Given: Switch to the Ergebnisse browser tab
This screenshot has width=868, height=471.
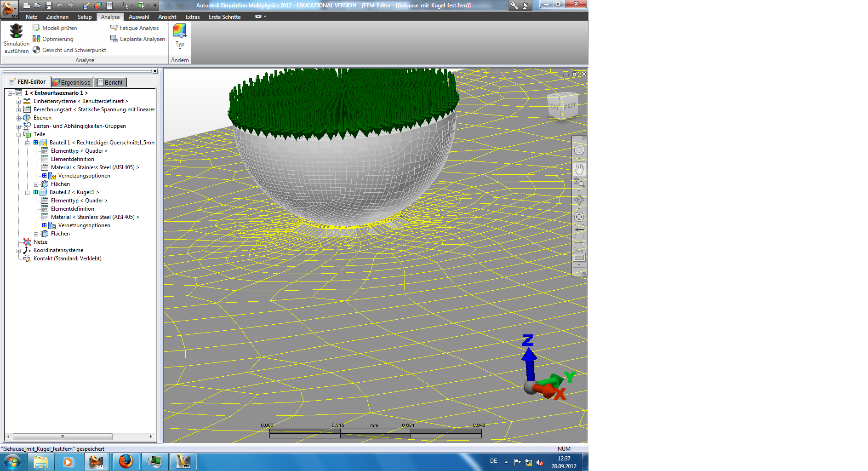Looking at the screenshot, I should click(71, 82).
